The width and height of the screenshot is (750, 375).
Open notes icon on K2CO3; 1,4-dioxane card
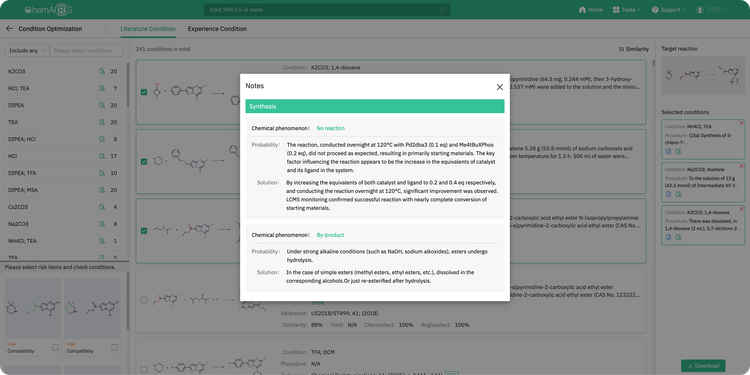tap(678, 237)
